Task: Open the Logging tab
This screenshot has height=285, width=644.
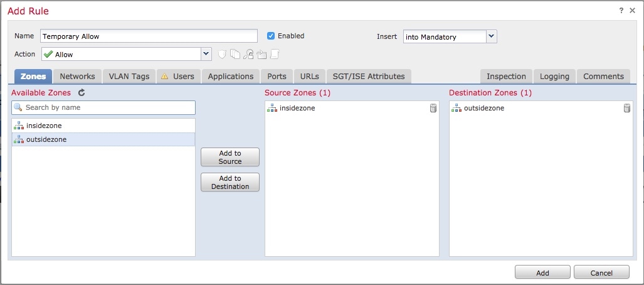Action: (x=554, y=77)
